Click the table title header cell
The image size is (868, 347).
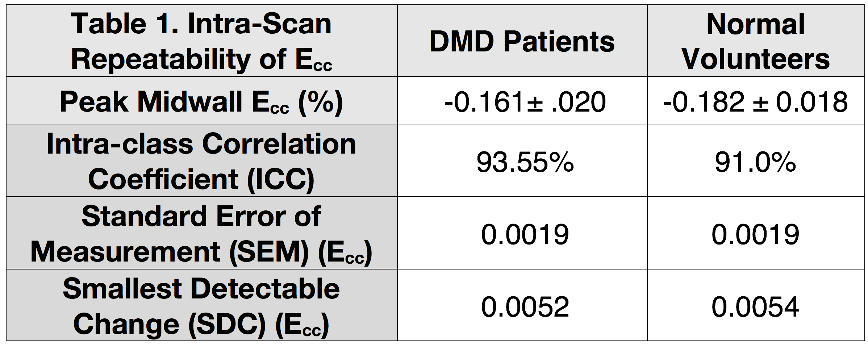[201, 41]
